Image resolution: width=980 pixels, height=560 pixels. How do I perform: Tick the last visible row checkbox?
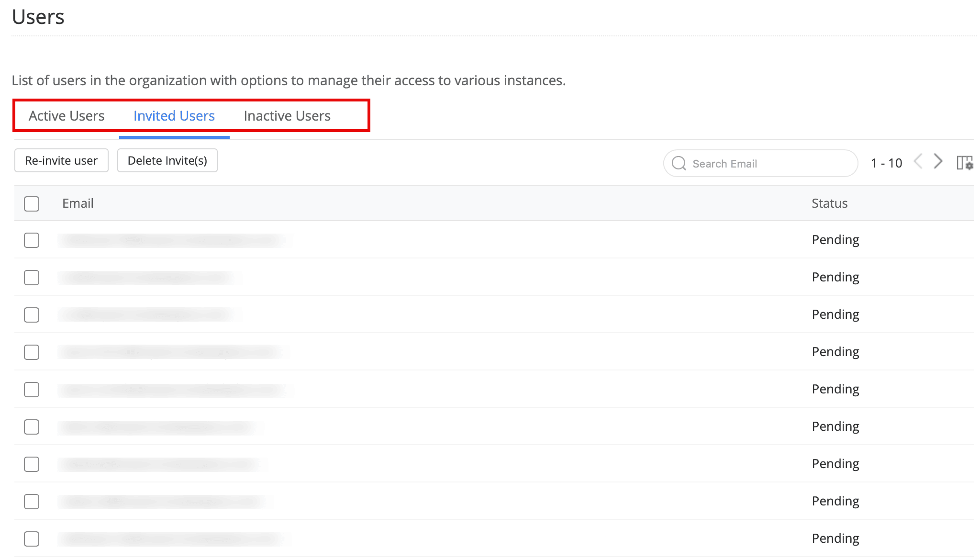[32, 539]
